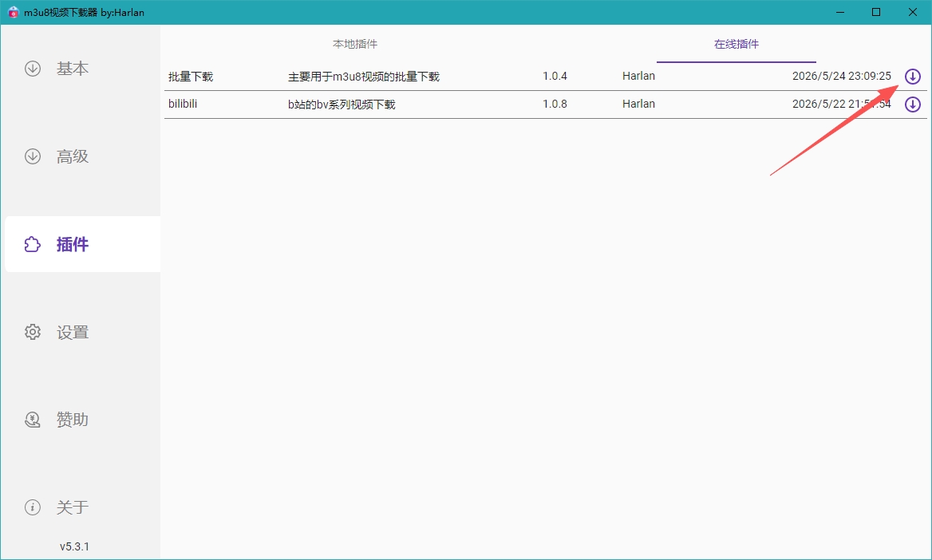Click version 1.0.4
The width and height of the screenshot is (932, 560).
(555, 76)
